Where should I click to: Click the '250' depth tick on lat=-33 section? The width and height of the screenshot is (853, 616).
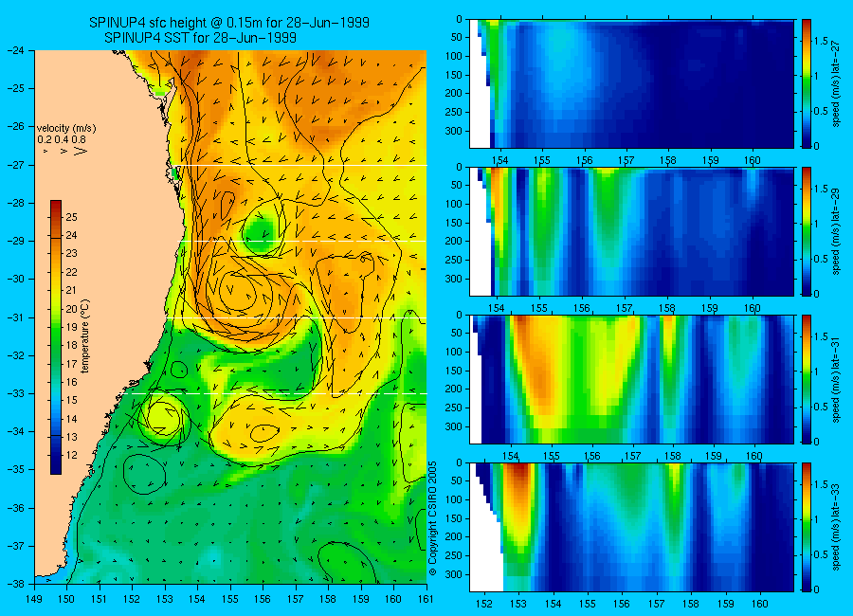point(454,555)
